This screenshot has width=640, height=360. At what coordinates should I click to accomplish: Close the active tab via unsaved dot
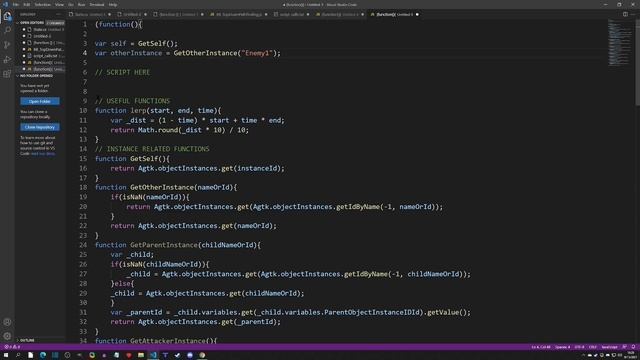click(417, 14)
